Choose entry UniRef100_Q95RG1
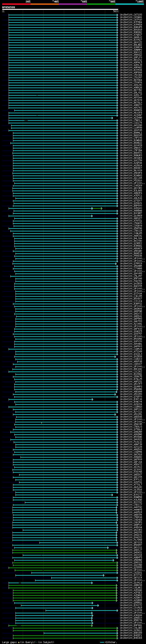The width and height of the screenshot is (146, 644). click(131, 603)
